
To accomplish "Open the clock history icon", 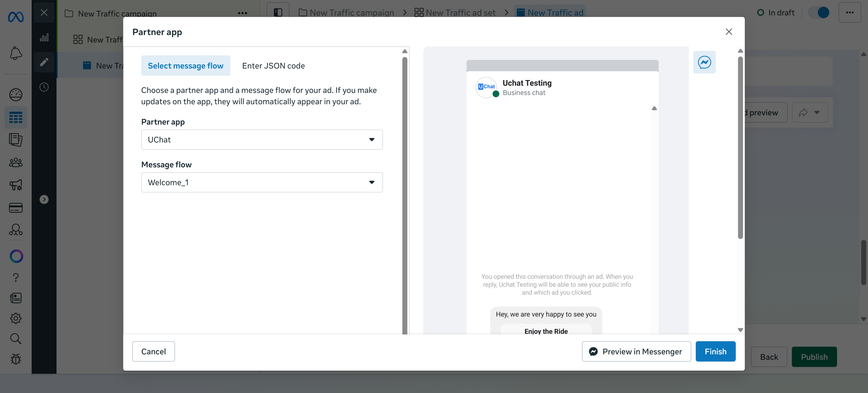I will [x=44, y=87].
